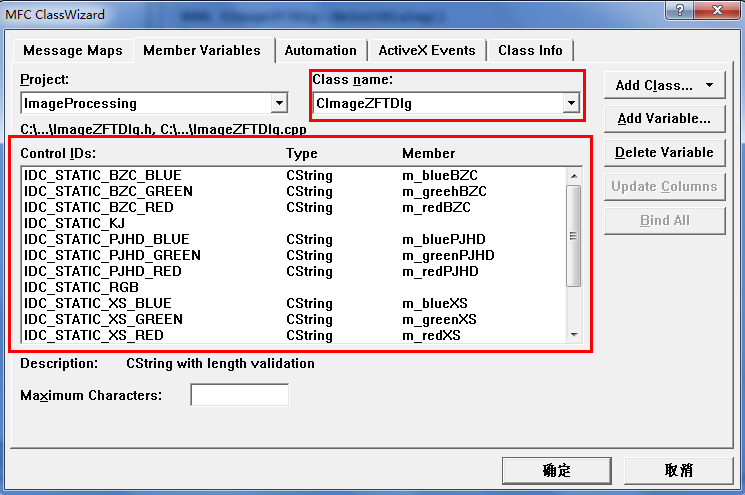
Task: Select the IDC_STATIC_PJHD_RED row
Action: coord(295,271)
